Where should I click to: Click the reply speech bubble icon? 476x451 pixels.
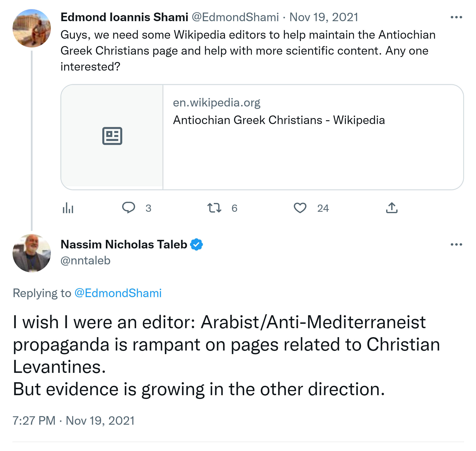click(x=128, y=208)
